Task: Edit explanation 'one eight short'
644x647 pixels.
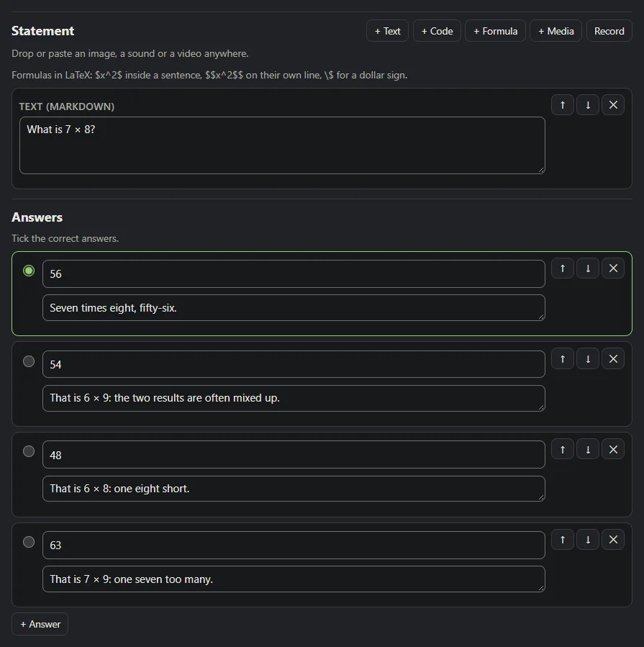Action: coord(294,489)
